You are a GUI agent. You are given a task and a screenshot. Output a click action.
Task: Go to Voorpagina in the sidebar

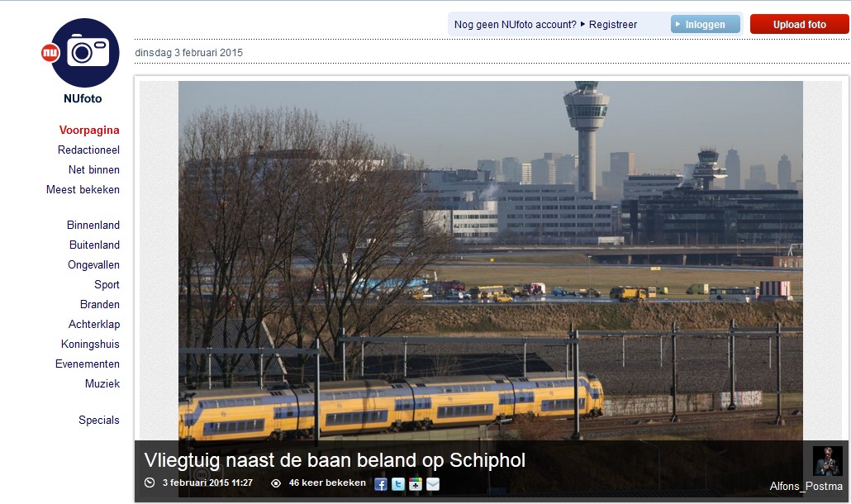[x=89, y=131]
